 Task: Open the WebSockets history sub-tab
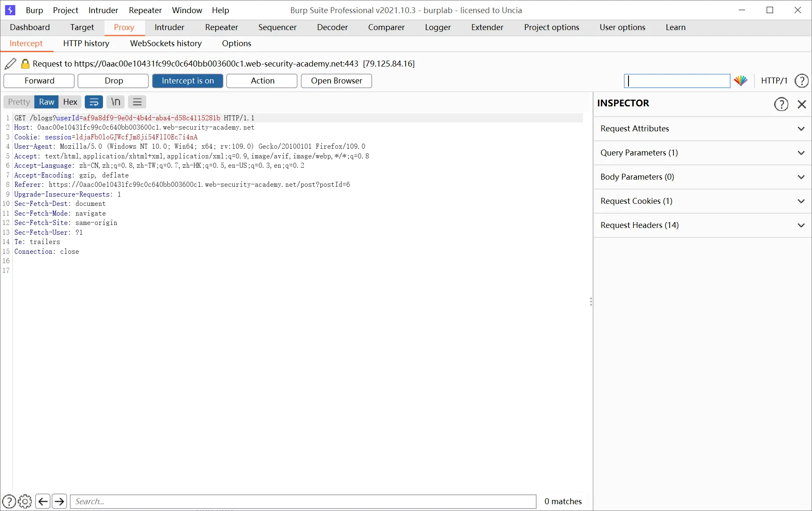pyautogui.click(x=166, y=43)
